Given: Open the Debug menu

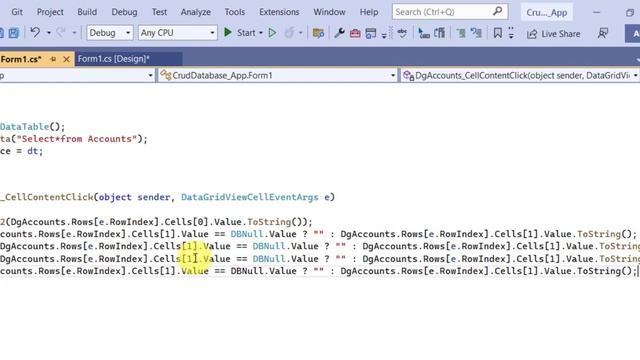Looking at the screenshot, I should [124, 12].
